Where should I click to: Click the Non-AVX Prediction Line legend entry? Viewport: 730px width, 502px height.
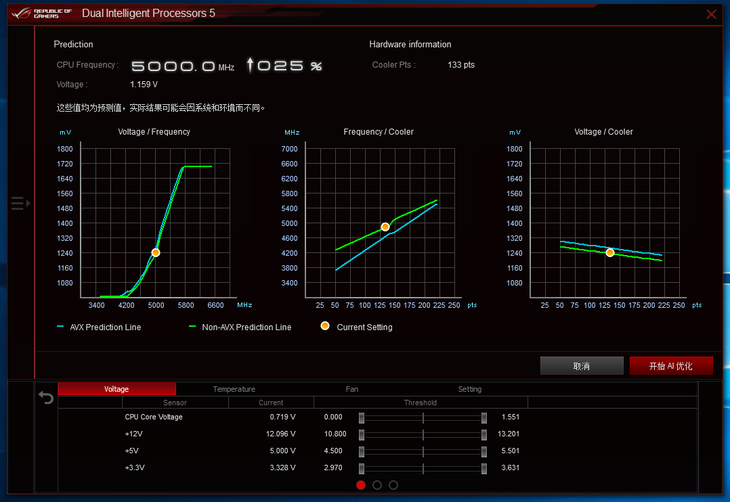pos(240,327)
